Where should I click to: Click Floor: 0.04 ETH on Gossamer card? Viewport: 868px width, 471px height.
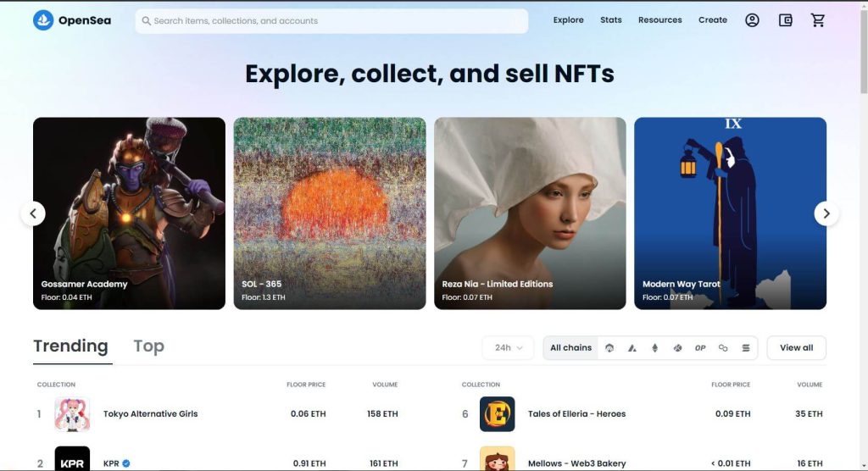[x=66, y=298]
